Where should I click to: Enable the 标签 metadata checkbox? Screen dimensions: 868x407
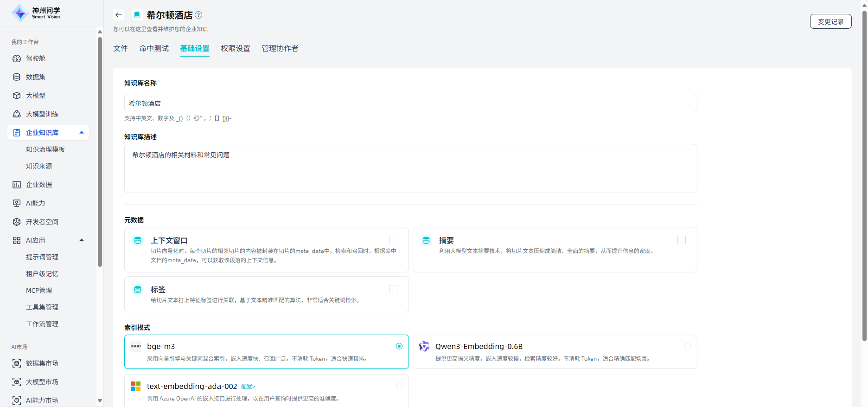(393, 289)
